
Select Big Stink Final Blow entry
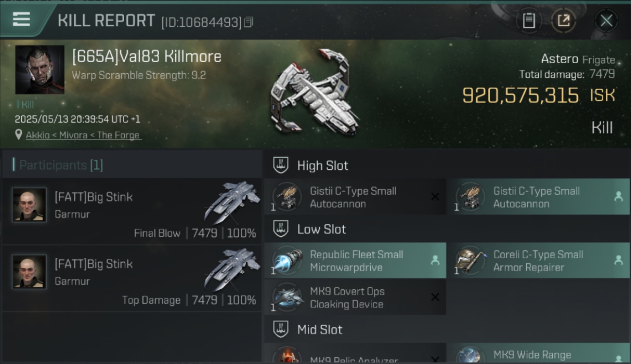pos(132,211)
